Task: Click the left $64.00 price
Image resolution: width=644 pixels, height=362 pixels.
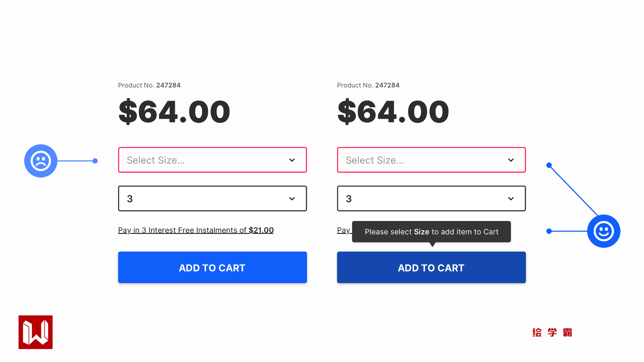Action: point(174,112)
